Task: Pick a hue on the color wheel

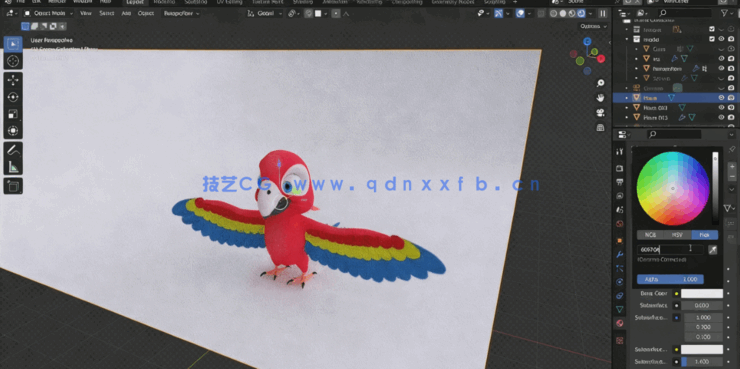Action: pos(673,188)
